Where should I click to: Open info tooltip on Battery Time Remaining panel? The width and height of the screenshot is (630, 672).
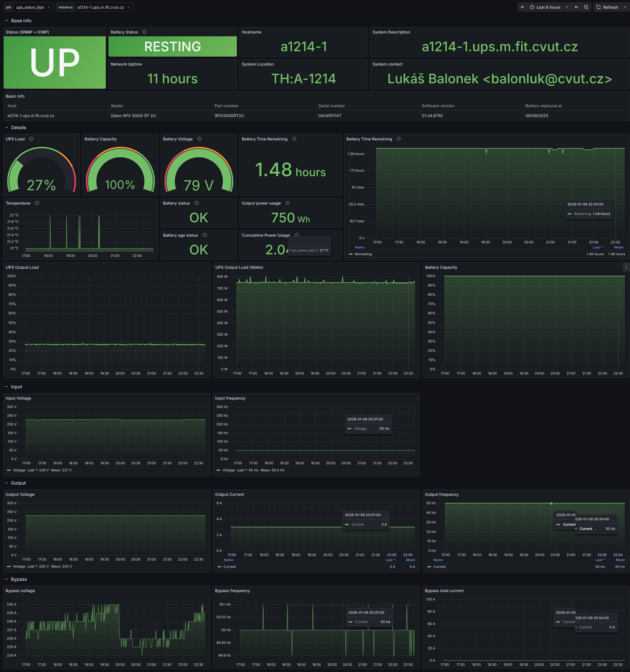coord(294,139)
